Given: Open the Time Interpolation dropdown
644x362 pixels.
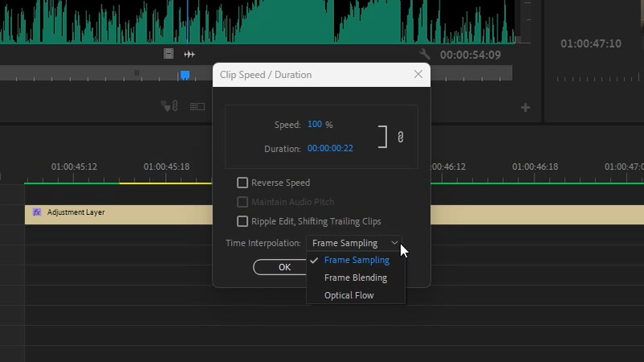Looking at the screenshot, I should [x=353, y=243].
